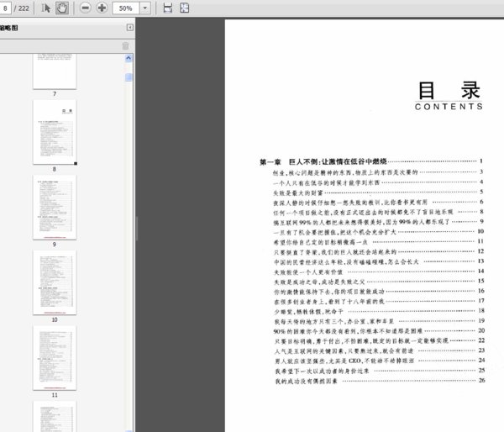
Task: Click the contents entry starting with 90%
Action: pyautogui.click(x=379, y=330)
